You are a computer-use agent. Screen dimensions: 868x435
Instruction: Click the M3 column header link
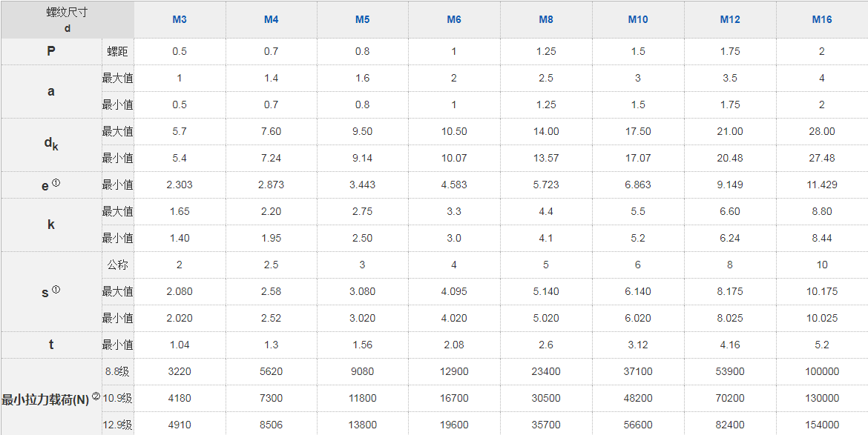179,20
